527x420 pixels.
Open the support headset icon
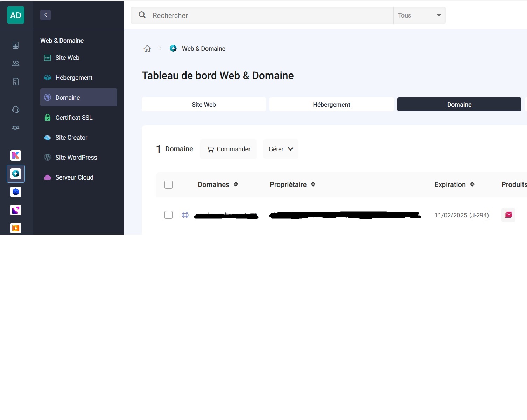click(16, 110)
